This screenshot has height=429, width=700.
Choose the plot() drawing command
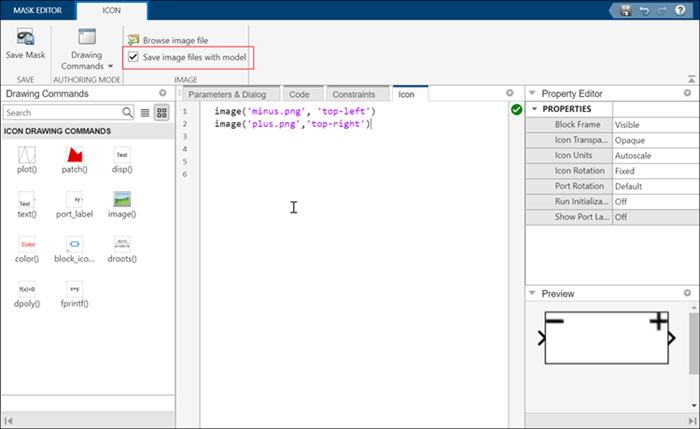coord(27,154)
